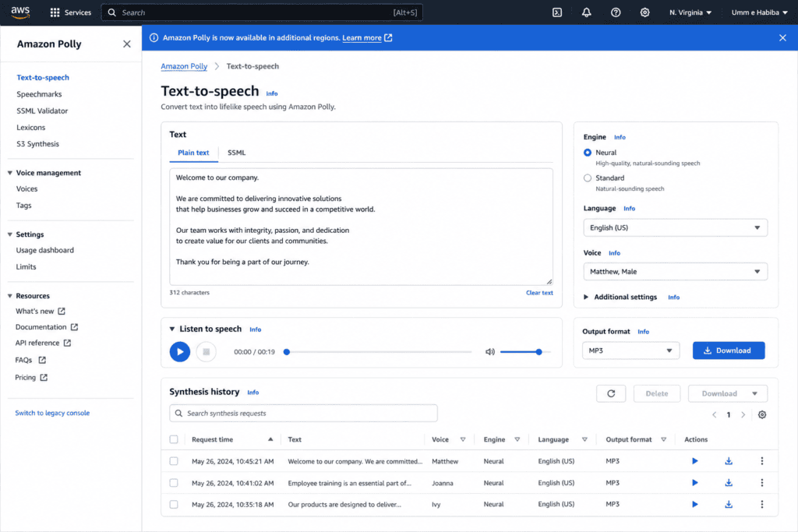Image resolution: width=798 pixels, height=532 pixels.
Task: Go to next page of synthesis history
Action: (x=743, y=414)
